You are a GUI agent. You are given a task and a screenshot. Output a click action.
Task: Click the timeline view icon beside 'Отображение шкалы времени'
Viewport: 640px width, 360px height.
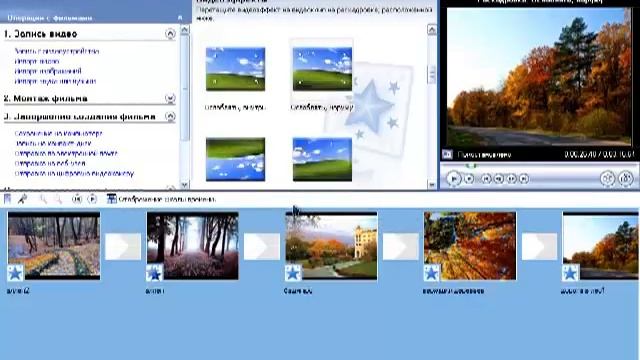111,199
